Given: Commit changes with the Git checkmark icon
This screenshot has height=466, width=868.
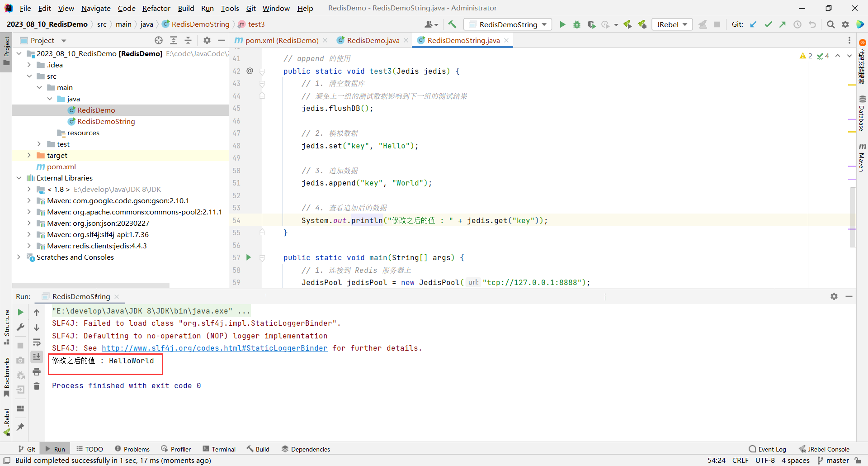Looking at the screenshot, I should point(768,24).
